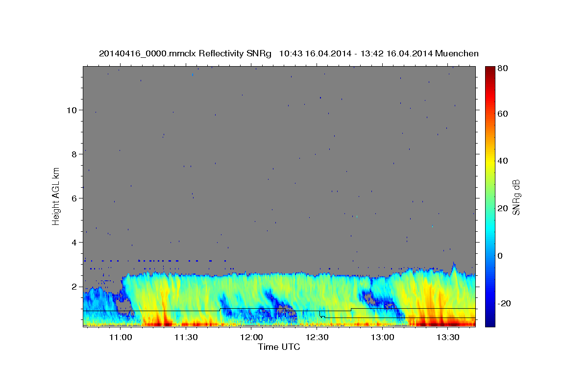Click the colorbar value 60
The image size is (588, 392).
(503, 114)
